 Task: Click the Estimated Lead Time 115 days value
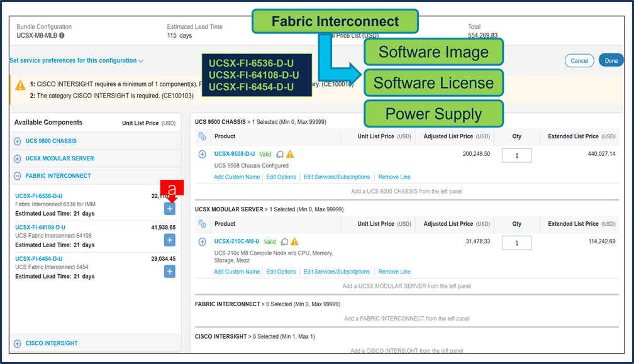click(179, 36)
